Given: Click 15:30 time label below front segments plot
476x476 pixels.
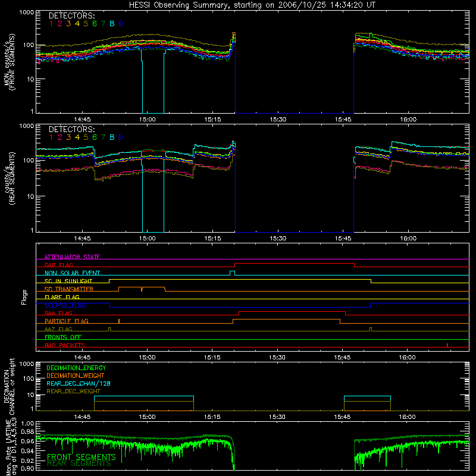Looking at the screenshot, I should (278, 120).
